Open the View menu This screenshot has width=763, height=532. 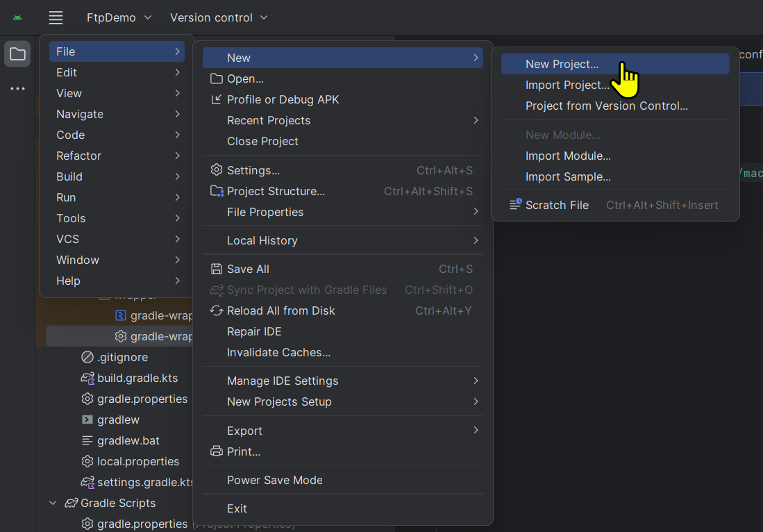pos(117,94)
